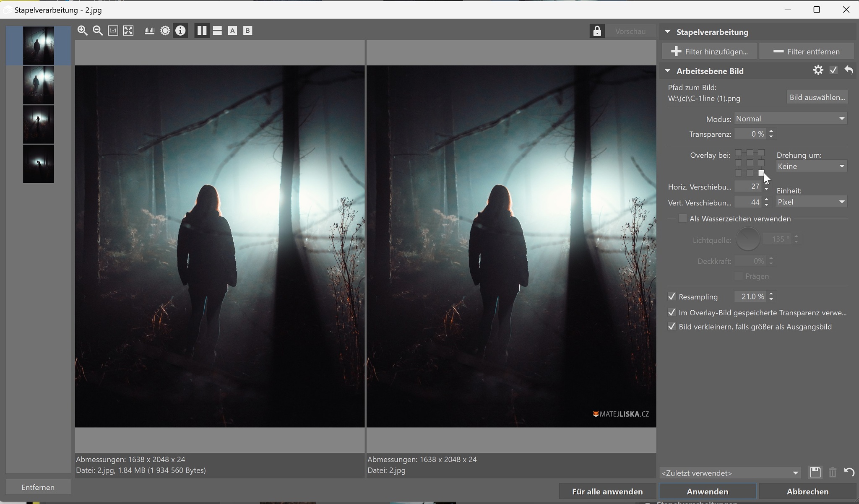Switch to the horizontal split view
The image size is (859, 504).
(217, 31)
